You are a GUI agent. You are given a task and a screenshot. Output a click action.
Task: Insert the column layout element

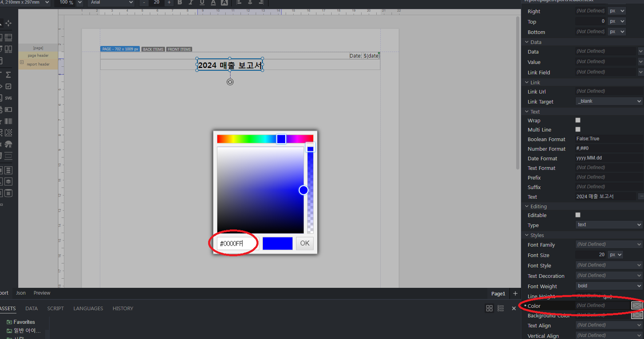point(8,49)
